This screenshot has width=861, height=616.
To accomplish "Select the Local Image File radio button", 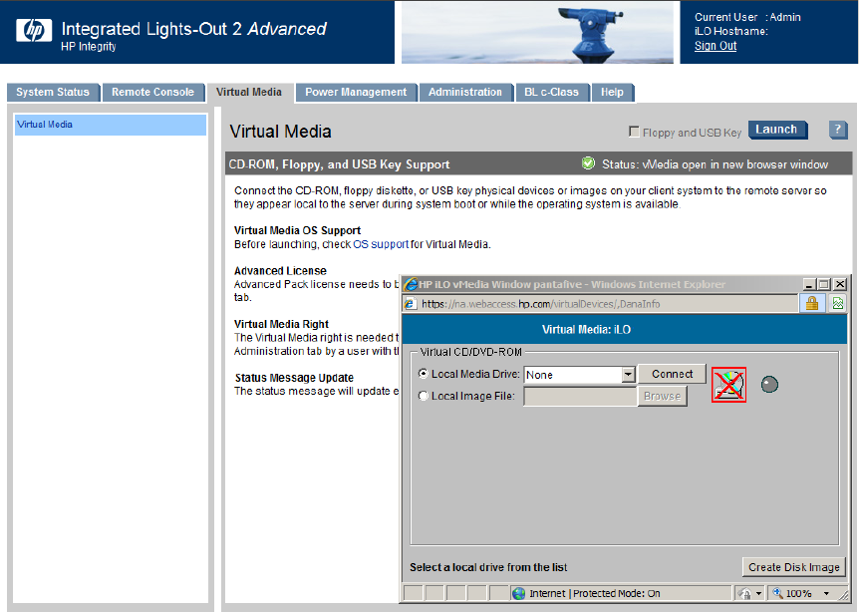I will (424, 396).
